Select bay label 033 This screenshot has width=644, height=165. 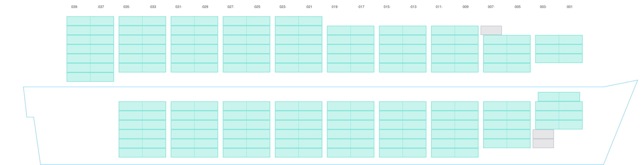pos(153,7)
